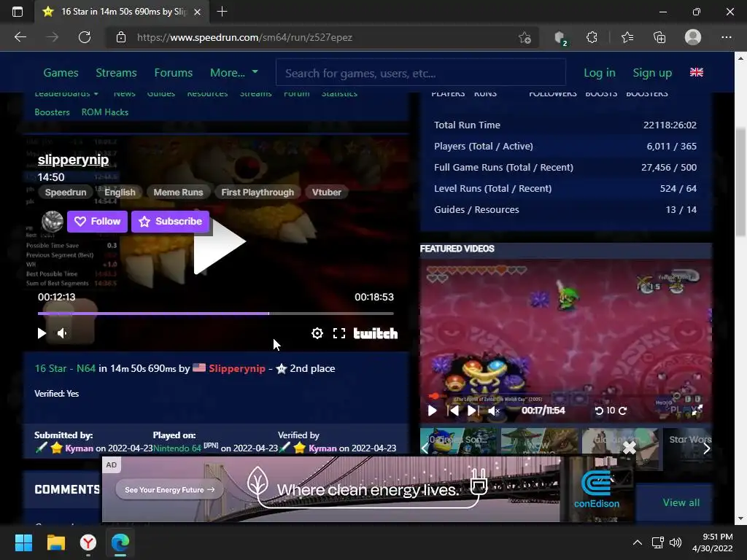Click See Your Energy Future ad button
747x560 pixels.
[x=169, y=489]
